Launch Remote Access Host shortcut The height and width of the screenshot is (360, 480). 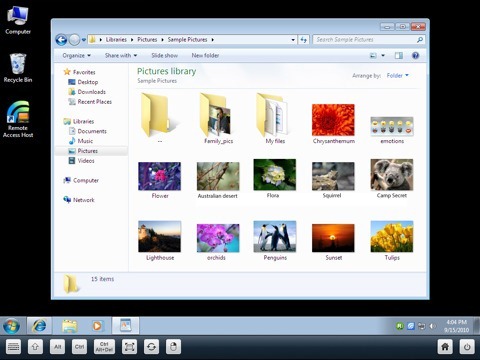pos(18,119)
